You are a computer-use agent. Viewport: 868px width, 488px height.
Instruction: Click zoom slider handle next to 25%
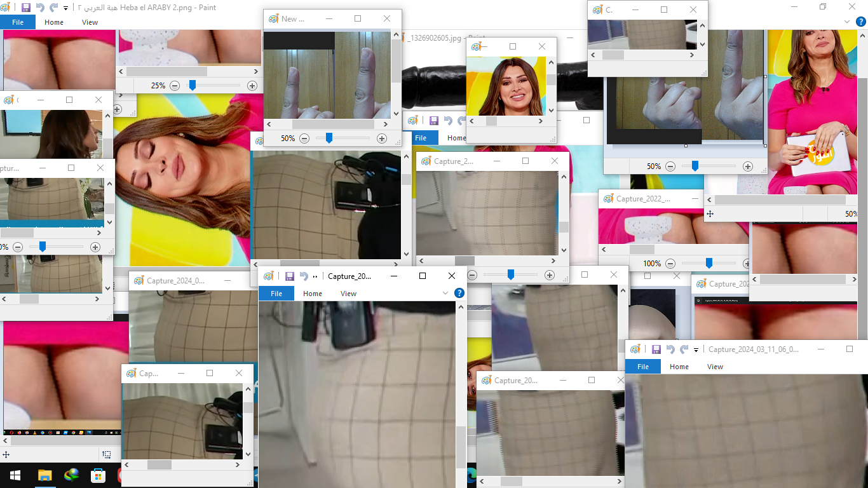click(192, 85)
